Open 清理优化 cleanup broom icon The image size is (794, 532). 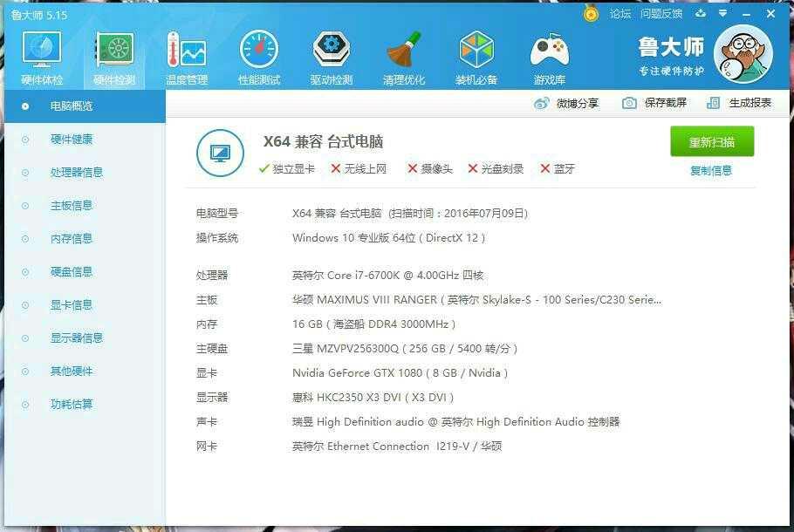point(404,57)
